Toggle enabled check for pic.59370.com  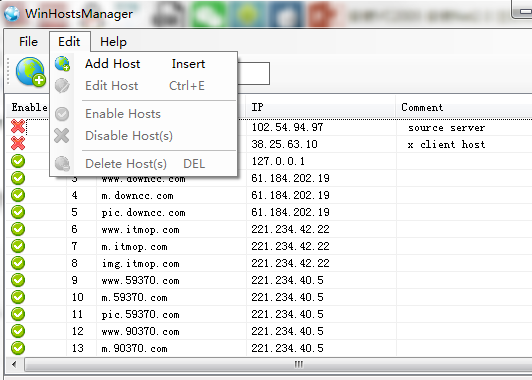pos(18,314)
